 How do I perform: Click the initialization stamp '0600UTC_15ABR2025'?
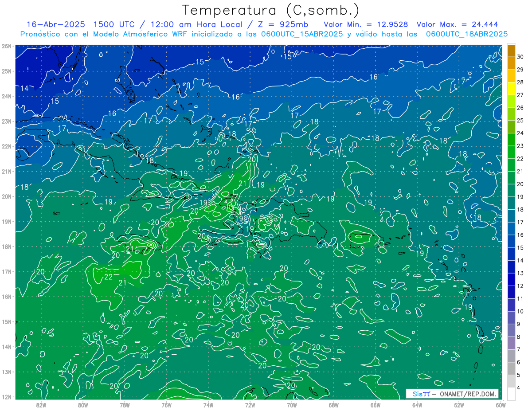click(x=301, y=34)
